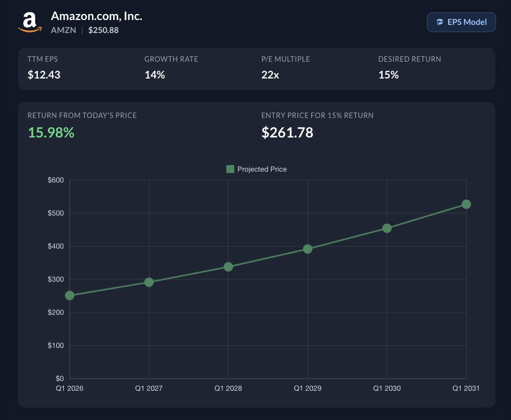This screenshot has width=511, height=420.
Task: Select the Q1 2030 data point
Action: [x=387, y=228]
